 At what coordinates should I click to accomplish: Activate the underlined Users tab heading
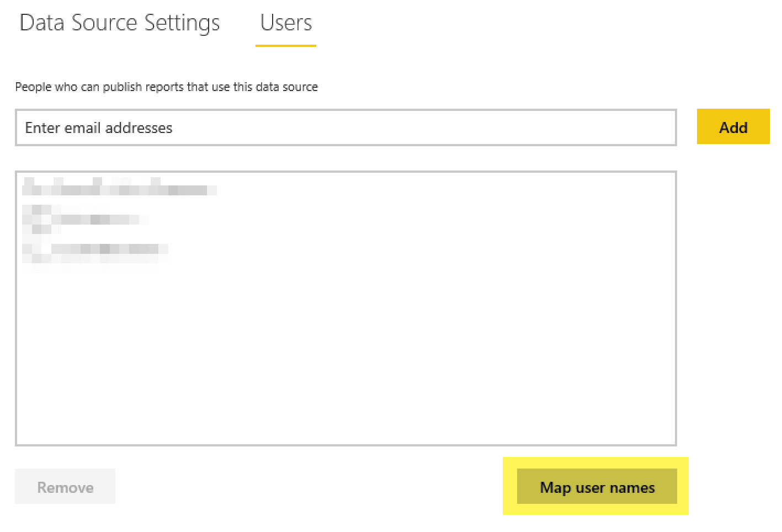[286, 23]
